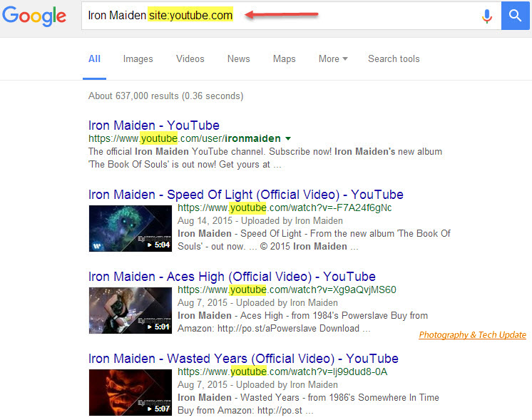Image resolution: width=532 pixels, height=420 pixels.
Task: Click Aces High video thumbnail
Action: [x=131, y=310]
